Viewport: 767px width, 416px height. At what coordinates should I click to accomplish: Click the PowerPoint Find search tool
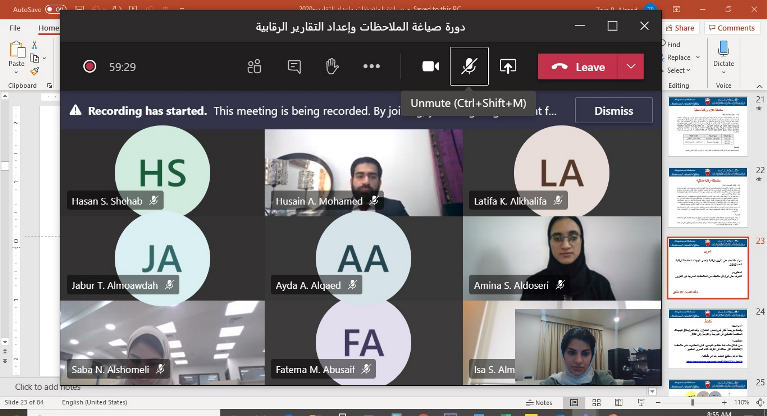675,45
